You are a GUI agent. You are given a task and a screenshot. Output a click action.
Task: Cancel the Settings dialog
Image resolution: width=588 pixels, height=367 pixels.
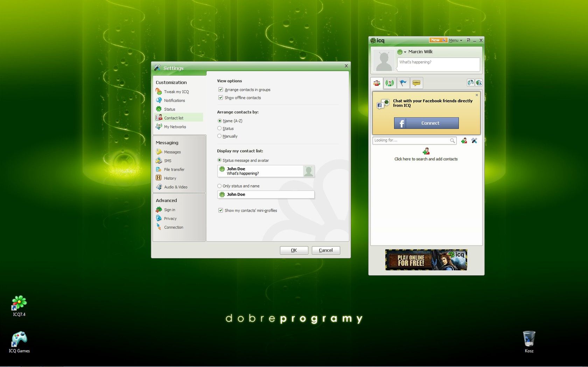[x=326, y=250]
